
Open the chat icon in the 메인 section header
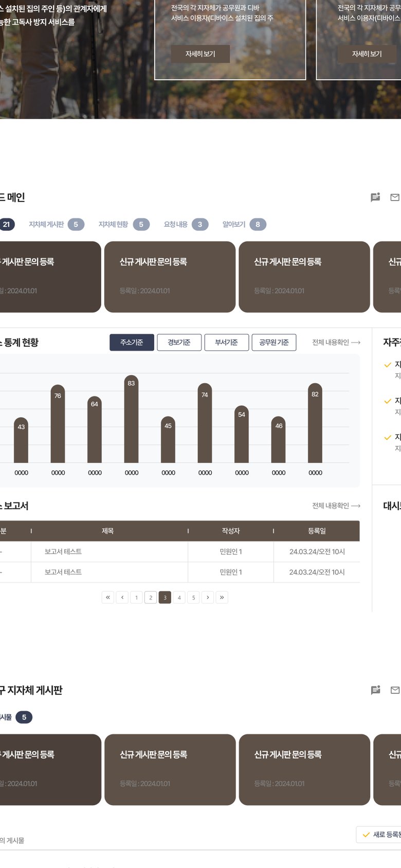point(375,197)
